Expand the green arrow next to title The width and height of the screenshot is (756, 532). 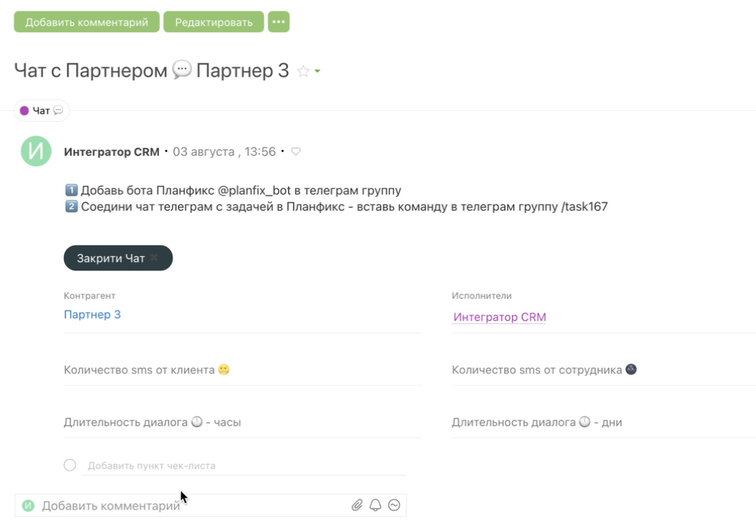tap(317, 72)
